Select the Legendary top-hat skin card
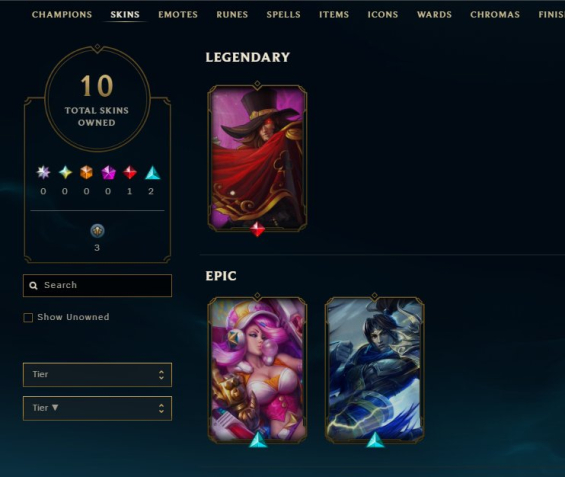 tap(257, 158)
